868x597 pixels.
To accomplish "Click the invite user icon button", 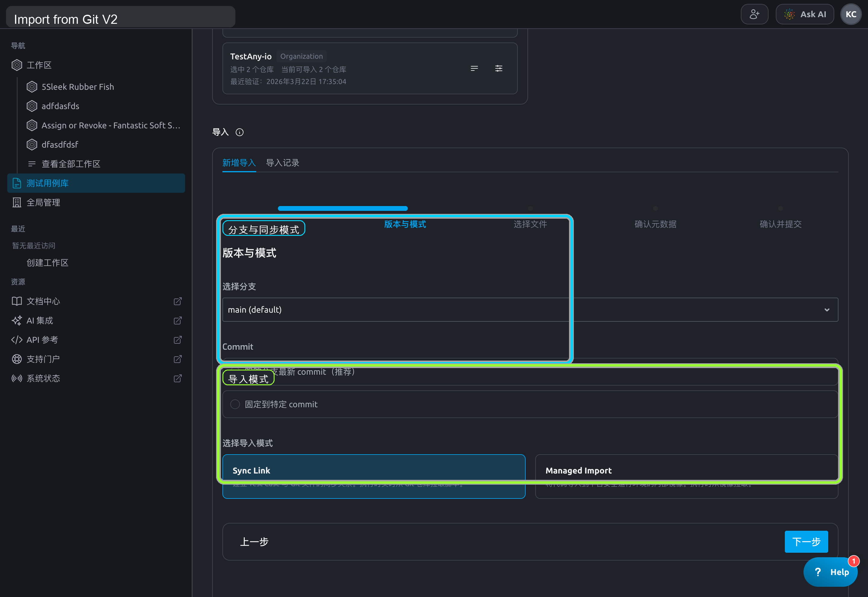I will pos(754,14).
